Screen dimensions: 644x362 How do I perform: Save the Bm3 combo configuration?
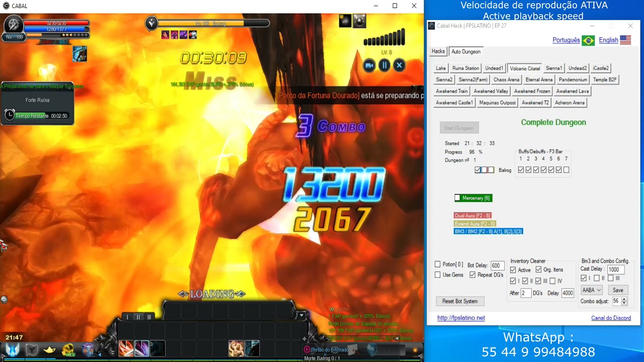click(618, 290)
